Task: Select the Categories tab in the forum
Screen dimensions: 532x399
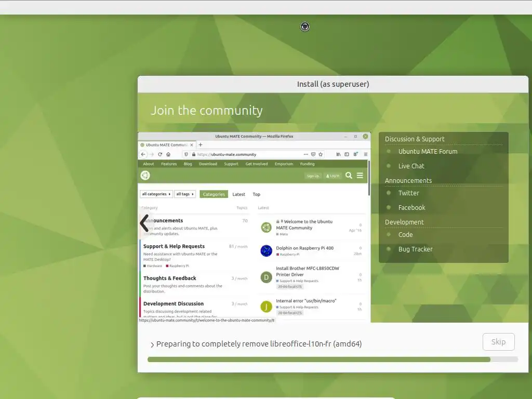Action: coord(214,194)
